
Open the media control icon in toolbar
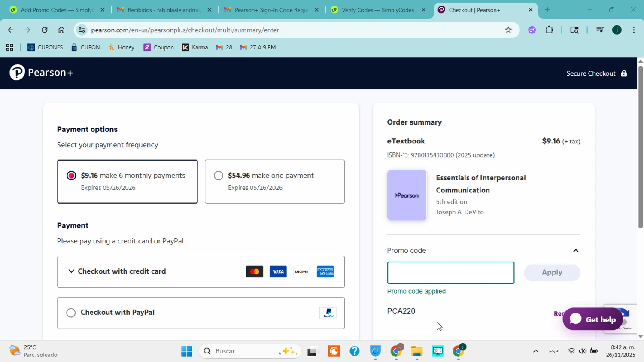[600, 30]
